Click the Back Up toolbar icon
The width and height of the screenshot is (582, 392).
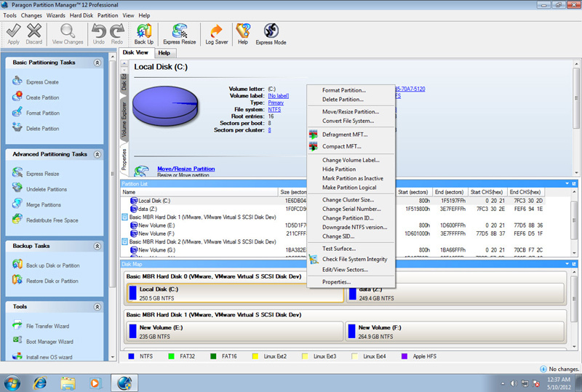click(x=143, y=33)
